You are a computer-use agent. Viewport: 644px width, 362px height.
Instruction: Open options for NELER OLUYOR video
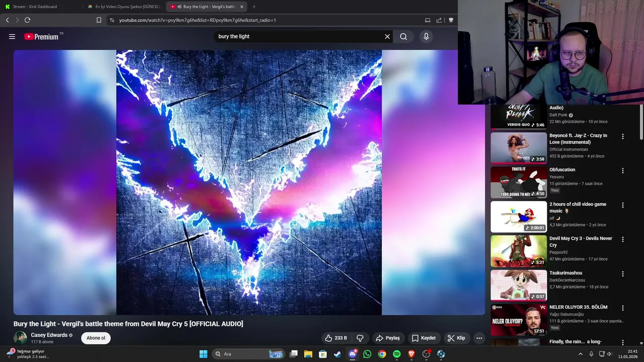(622, 308)
